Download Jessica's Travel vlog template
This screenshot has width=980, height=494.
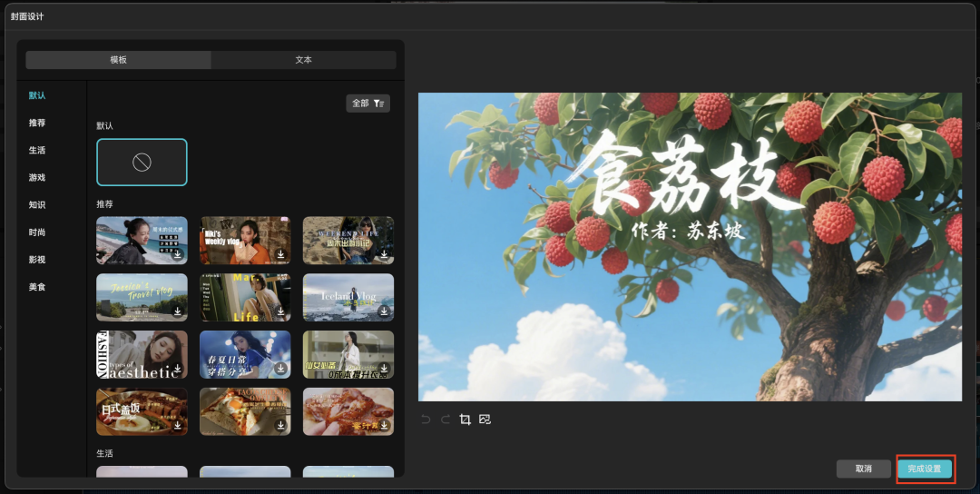[x=178, y=311]
